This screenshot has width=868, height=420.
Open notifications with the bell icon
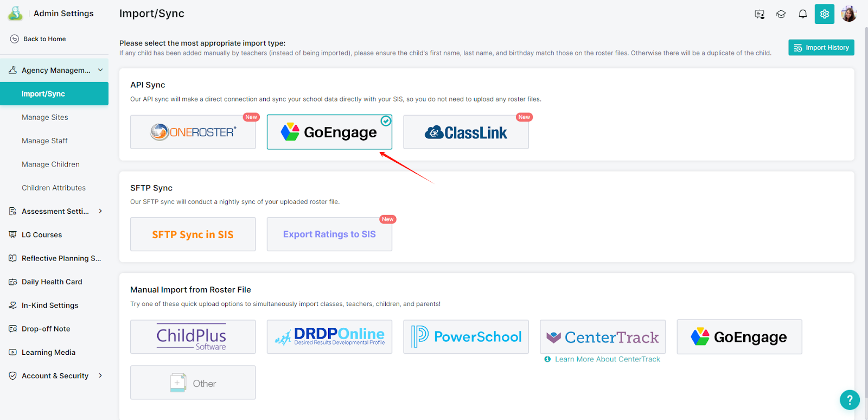[803, 14]
